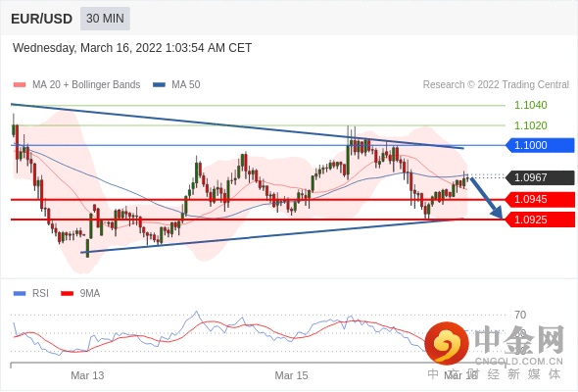This screenshot has height=392, width=578.
Task: Select the 1.1040 resistance level label
Action: click(530, 105)
